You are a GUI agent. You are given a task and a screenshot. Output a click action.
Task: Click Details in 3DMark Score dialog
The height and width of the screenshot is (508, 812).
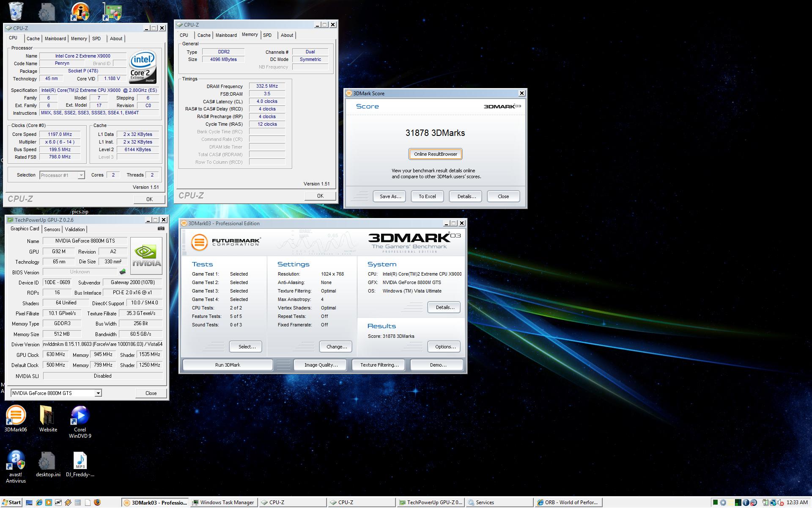pyautogui.click(x=466, y=196)
